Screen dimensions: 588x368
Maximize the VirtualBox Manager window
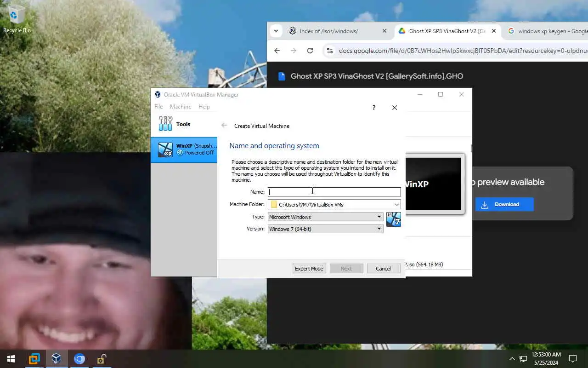pyautogui.click(x=441, y=94)
